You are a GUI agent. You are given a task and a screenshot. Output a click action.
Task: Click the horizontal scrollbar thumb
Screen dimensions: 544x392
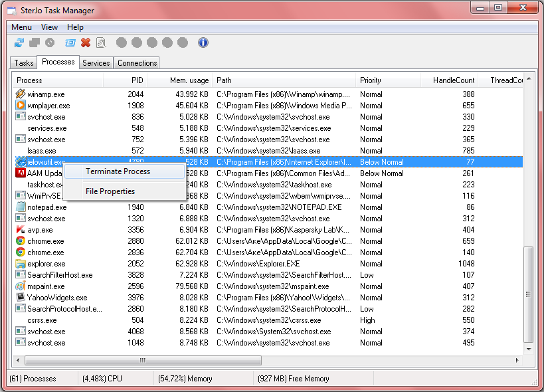[143, 360]
